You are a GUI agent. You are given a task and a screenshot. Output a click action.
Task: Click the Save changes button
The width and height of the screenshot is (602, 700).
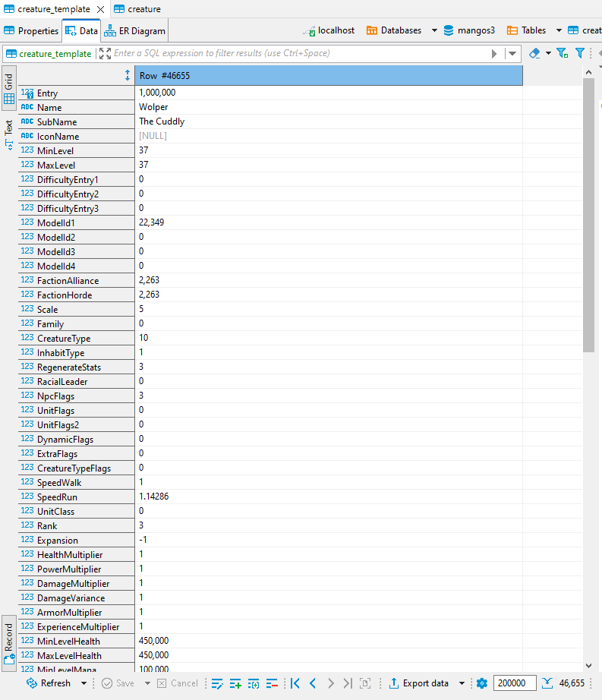[118, 683]
